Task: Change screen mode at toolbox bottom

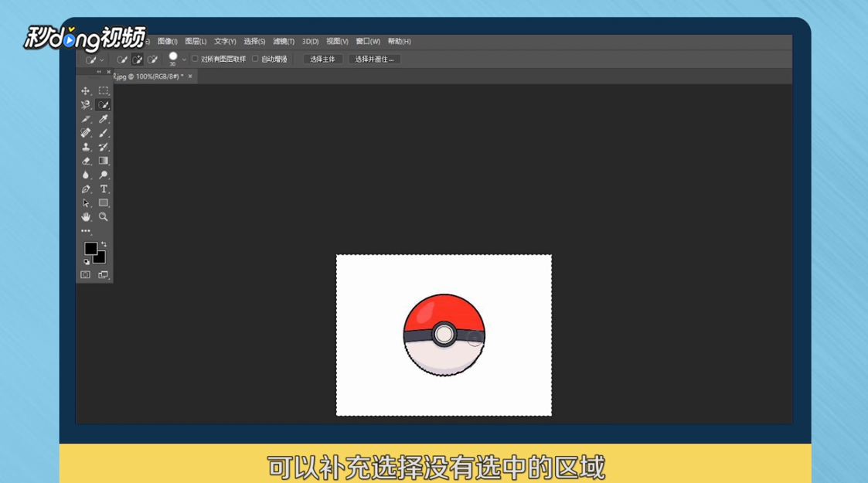Action: [104, 275]
